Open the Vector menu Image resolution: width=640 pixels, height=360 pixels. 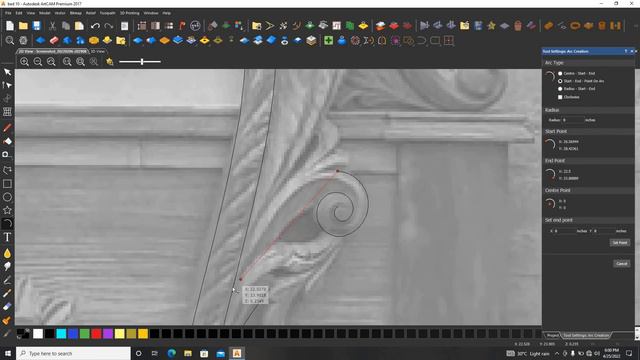(60, 13)
